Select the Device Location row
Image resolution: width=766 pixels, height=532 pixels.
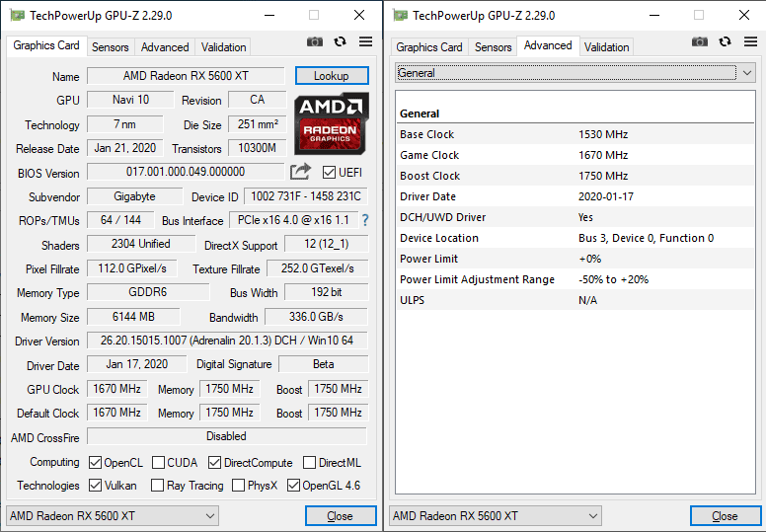pos(574,238)
